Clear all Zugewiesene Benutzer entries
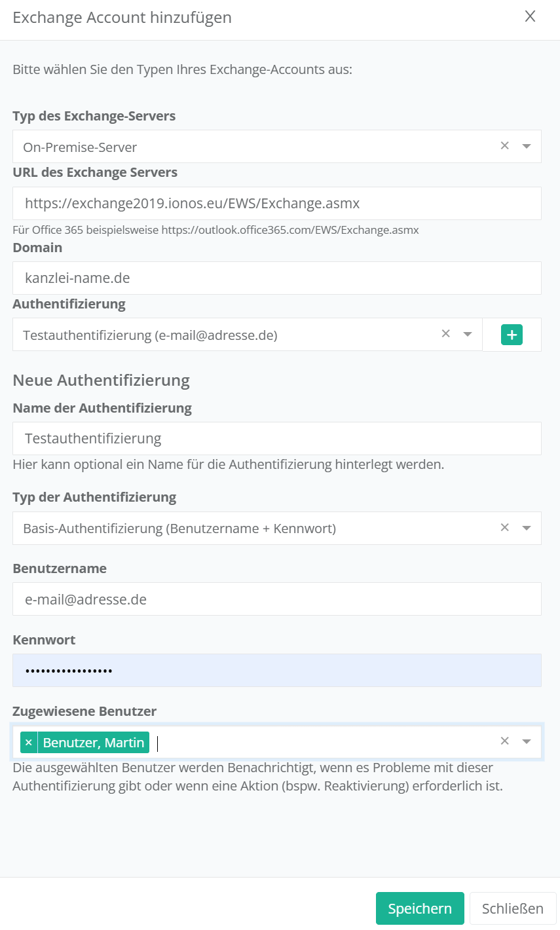 [x=504, y=741]
